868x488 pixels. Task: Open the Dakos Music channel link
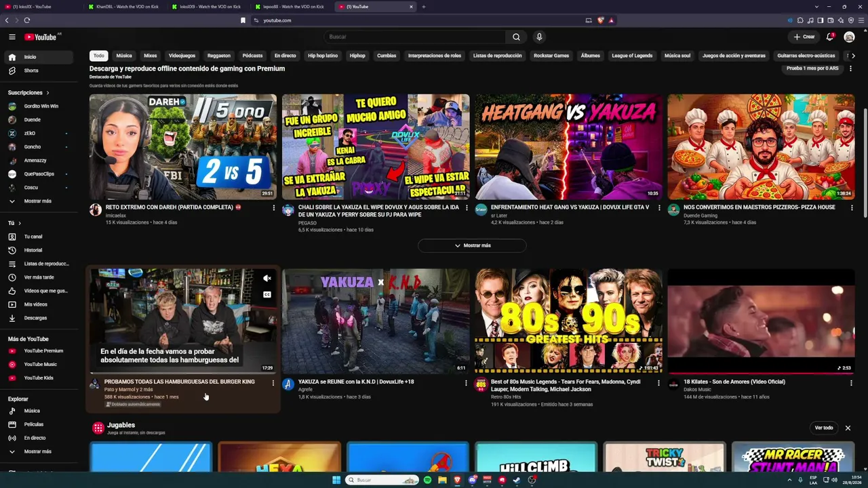tap(697, 389)
